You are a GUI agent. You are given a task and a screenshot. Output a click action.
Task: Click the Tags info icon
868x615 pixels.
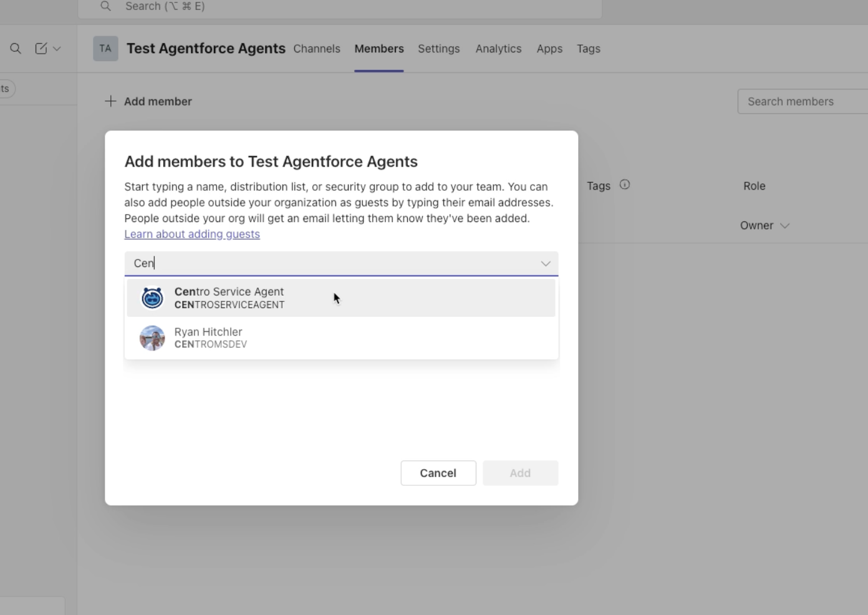(625, 185)
